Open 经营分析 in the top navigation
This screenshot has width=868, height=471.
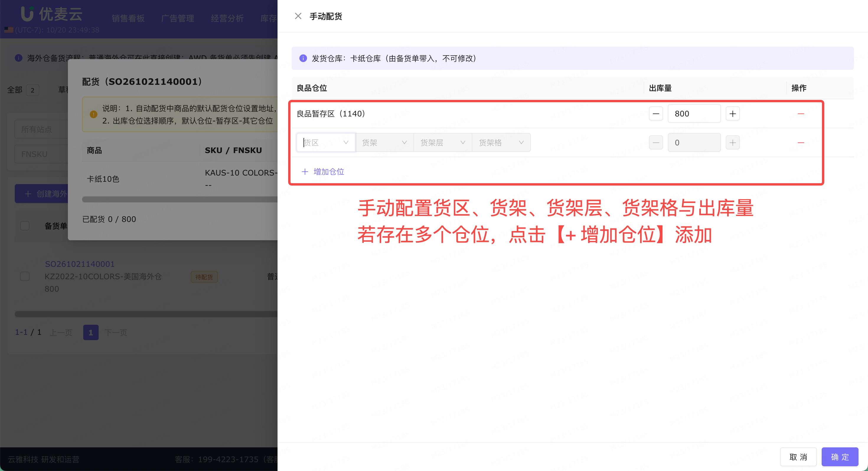coord(227,18)
